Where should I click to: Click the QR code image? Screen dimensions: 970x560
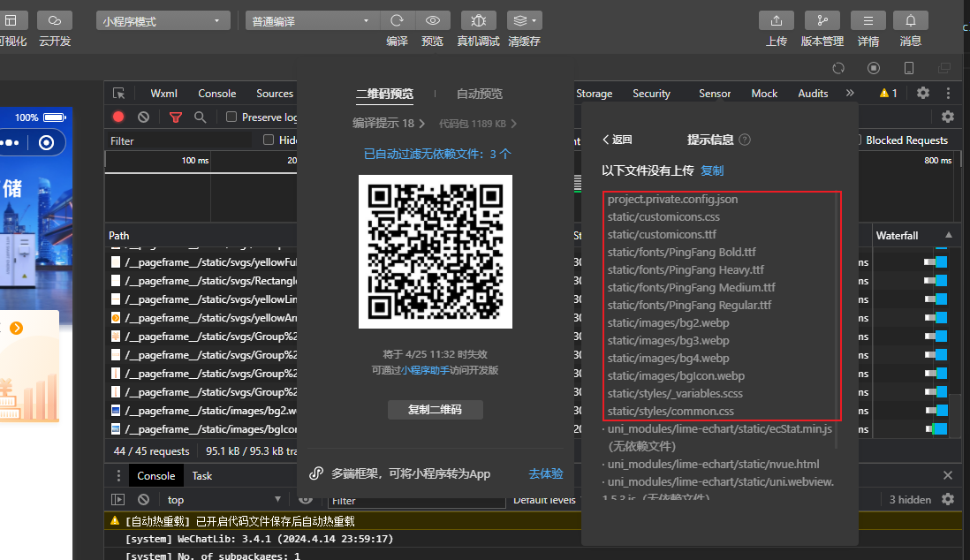pyautogui.click(x=436, y=252)
